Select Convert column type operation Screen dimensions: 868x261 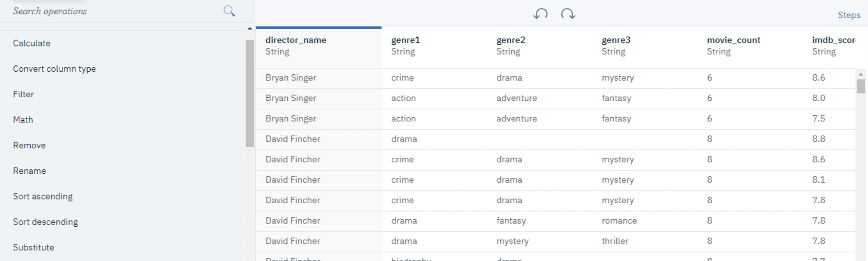[54, 69]
